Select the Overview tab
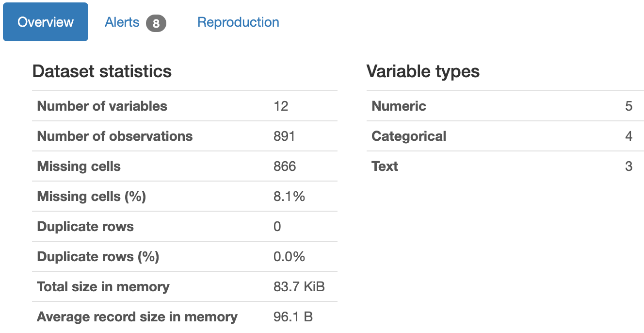The image size is (644, 333). click(46, 22)
